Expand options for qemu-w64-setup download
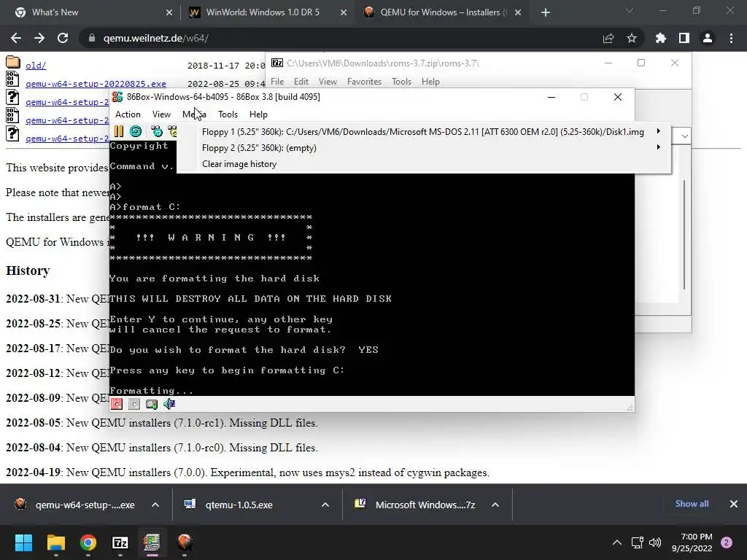747x560 pixels. [155, 505]
